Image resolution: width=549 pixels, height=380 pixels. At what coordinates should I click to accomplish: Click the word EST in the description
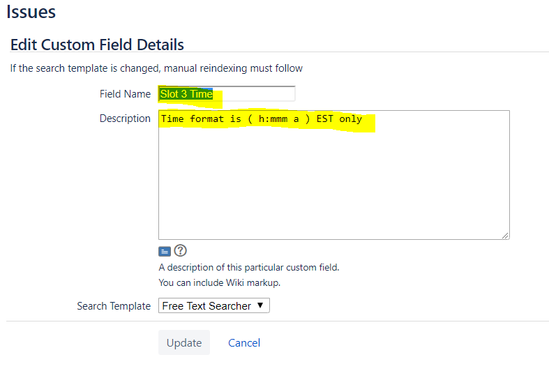pyautogui.click(x=325, y=119)
